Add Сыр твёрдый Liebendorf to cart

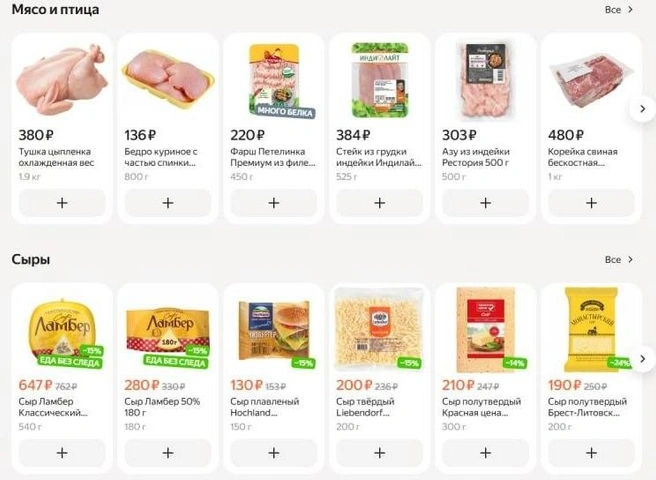(x=379, y=452)
